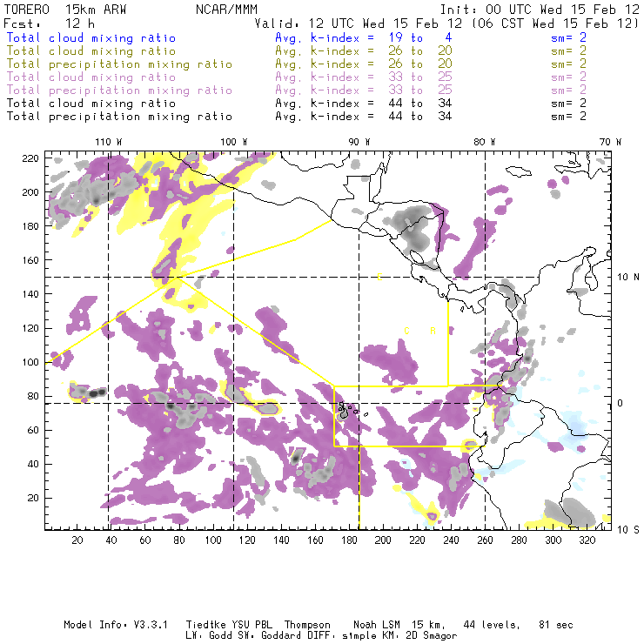
Task: Click the '10 N' latitude label
Action: click(x=628, y=278)
